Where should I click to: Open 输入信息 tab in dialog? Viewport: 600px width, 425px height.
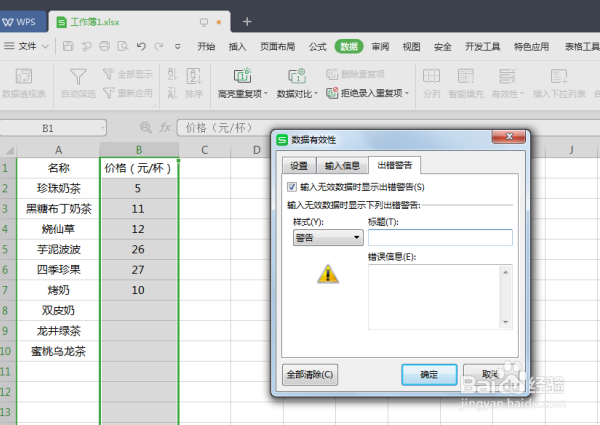342,166
